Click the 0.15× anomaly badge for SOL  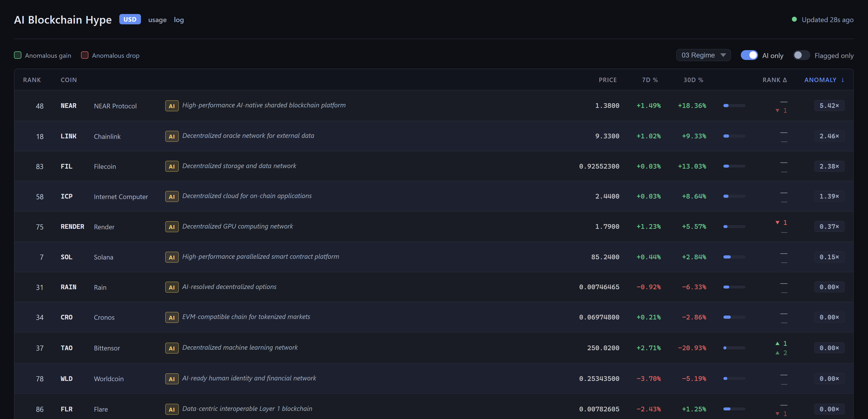click(x=829, y=257)
